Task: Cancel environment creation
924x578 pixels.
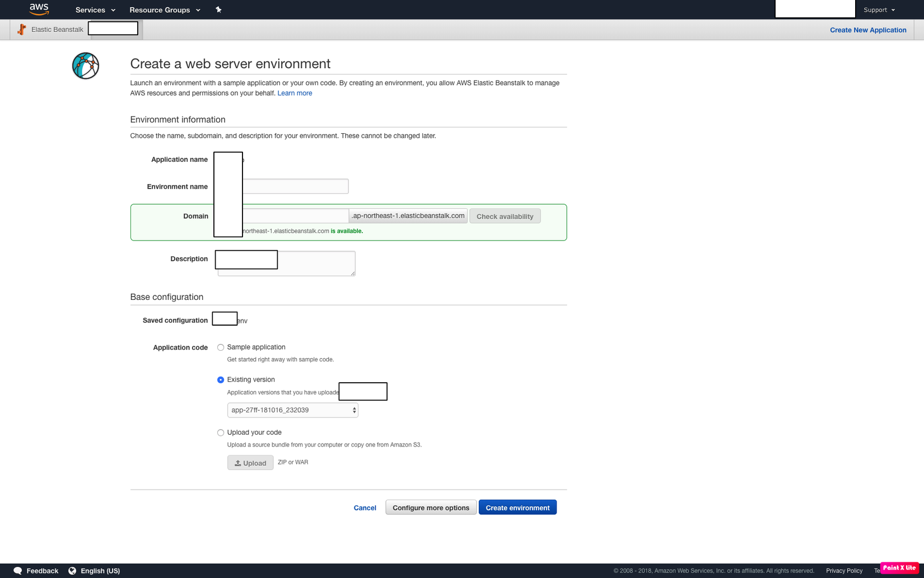Action: pyautogui.click(x=365, y=508)
